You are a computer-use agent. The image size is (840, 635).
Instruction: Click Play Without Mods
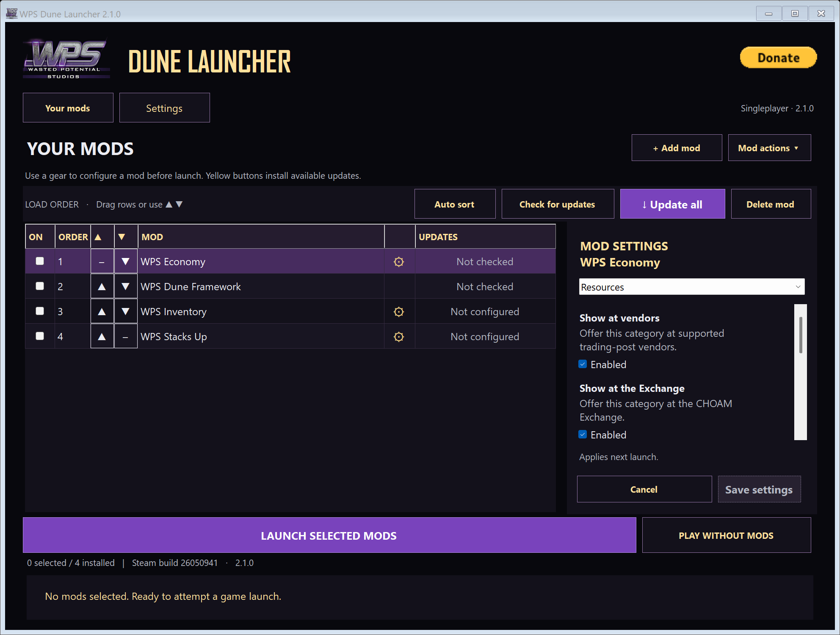click(x=726, y=535)
